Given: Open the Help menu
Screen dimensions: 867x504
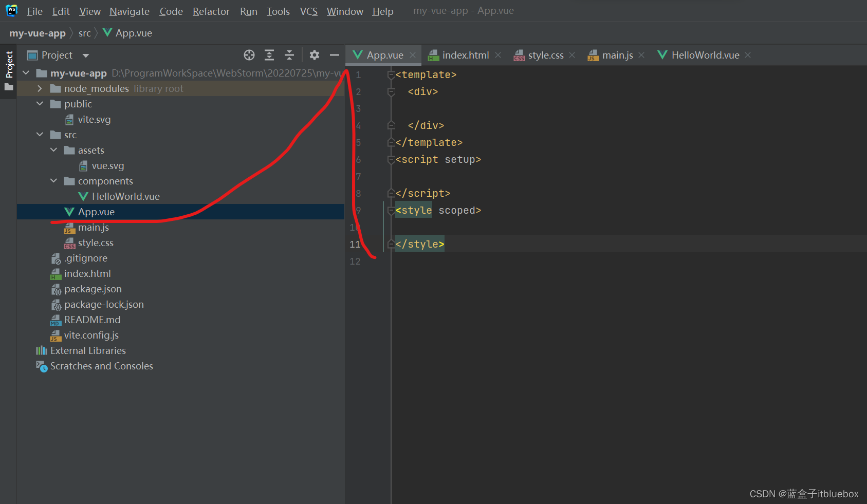Looking at the screenshot, I should point(383,11).
